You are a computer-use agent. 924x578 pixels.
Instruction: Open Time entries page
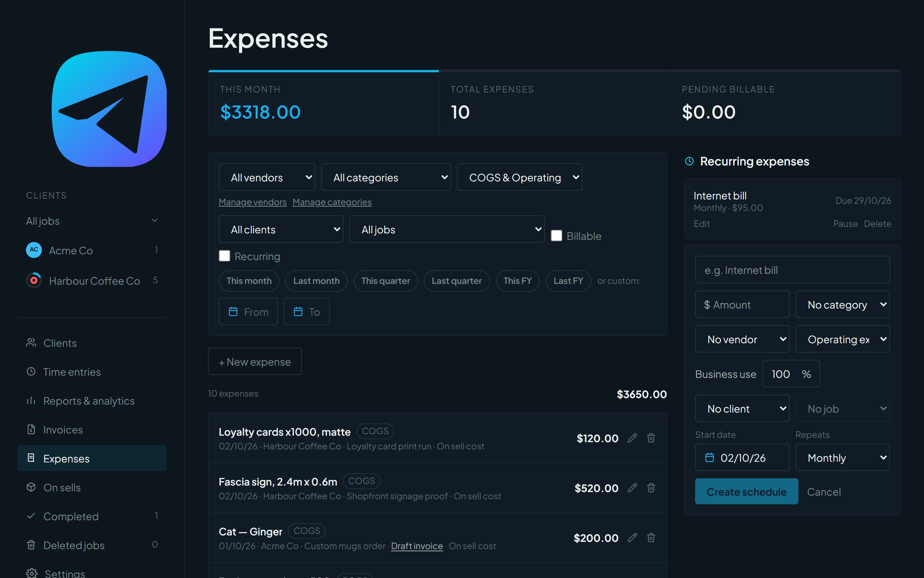pyautogui.click(x=92, y=372)
